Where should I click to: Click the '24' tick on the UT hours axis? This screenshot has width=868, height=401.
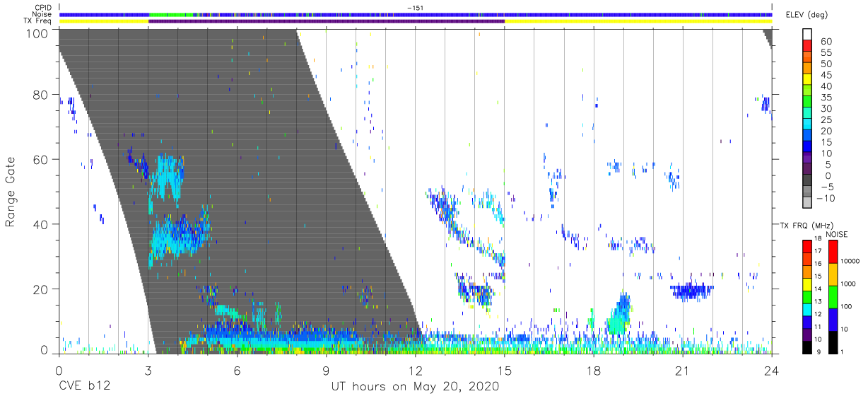tap(772, 371)
